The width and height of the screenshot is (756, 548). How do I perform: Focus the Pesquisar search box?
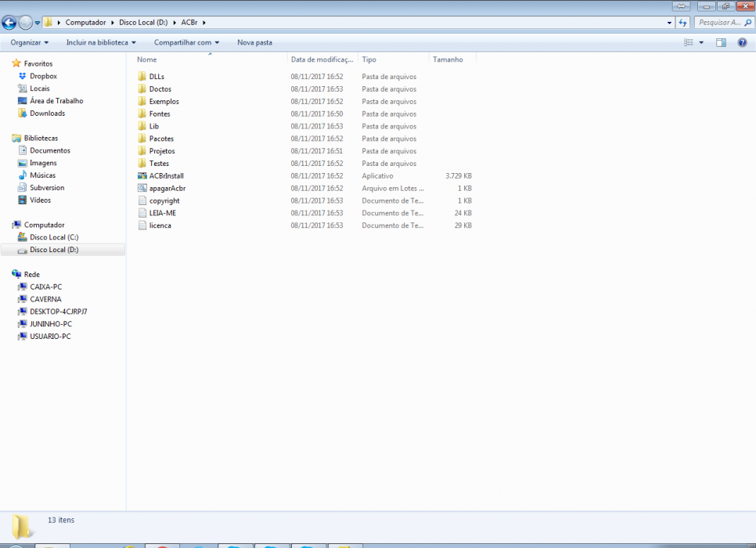coord(724,22)
